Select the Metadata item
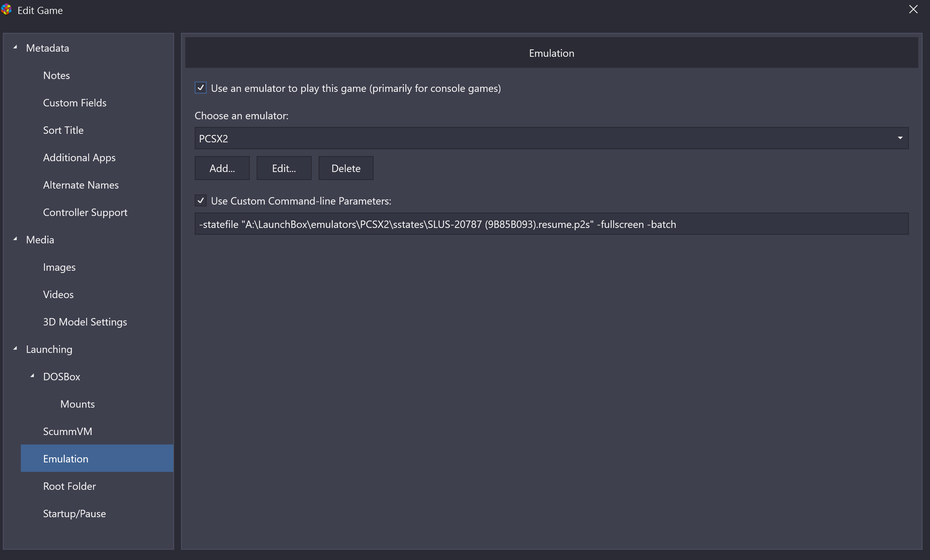Screen dimensions: 930x560 48,48
